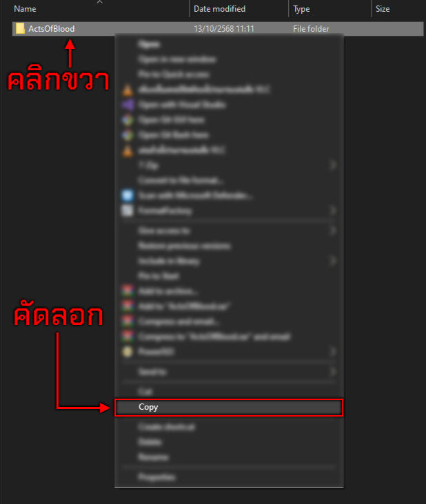Choose Cut from the context menu
This screenshot has width=426, height=504.
click(229, 392)
